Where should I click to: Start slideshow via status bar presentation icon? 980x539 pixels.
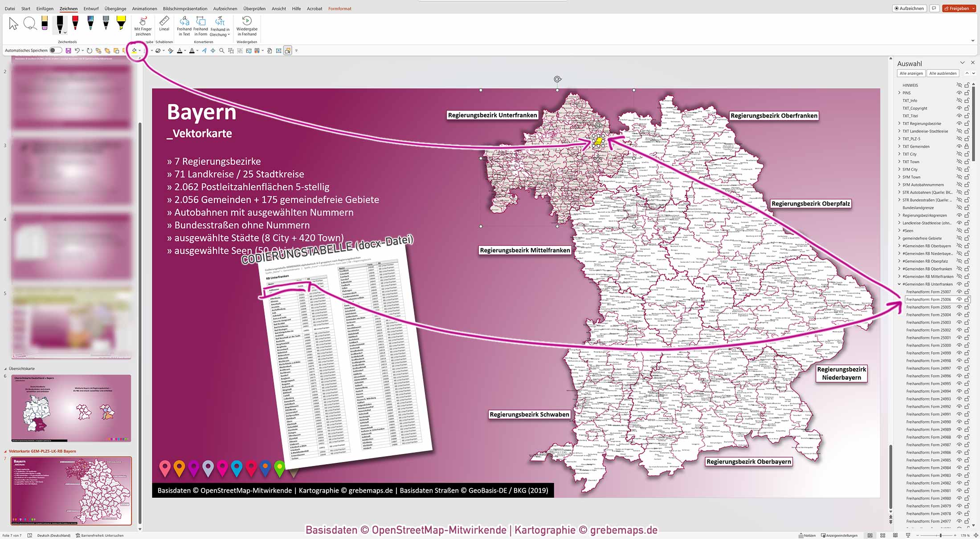(908, 535)
